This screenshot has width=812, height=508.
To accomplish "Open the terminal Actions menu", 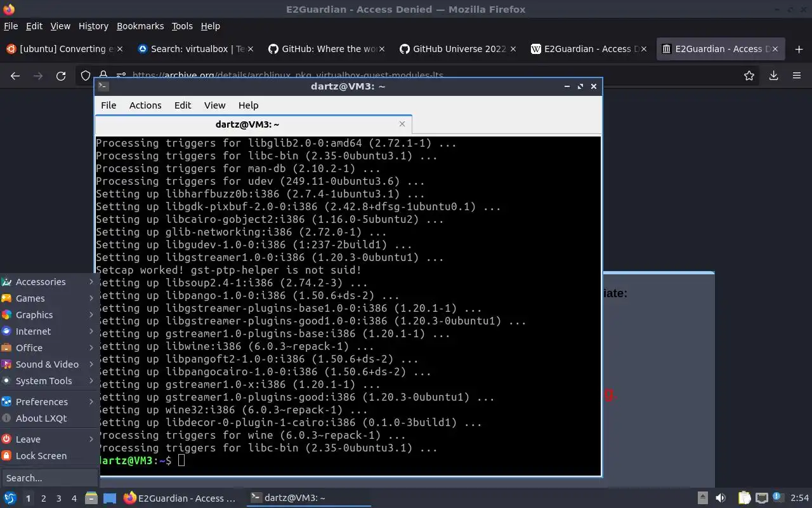I will click(145, 105).
